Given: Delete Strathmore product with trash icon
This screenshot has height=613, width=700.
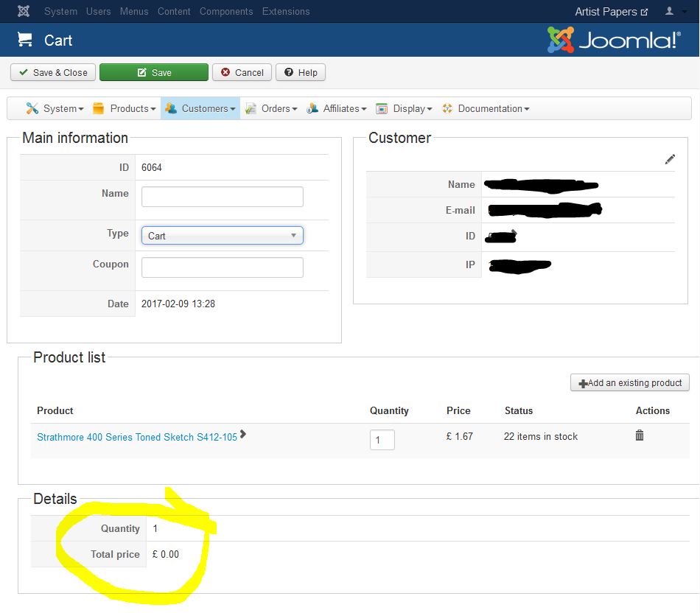Looking at the screenshot, I should 640,435.
